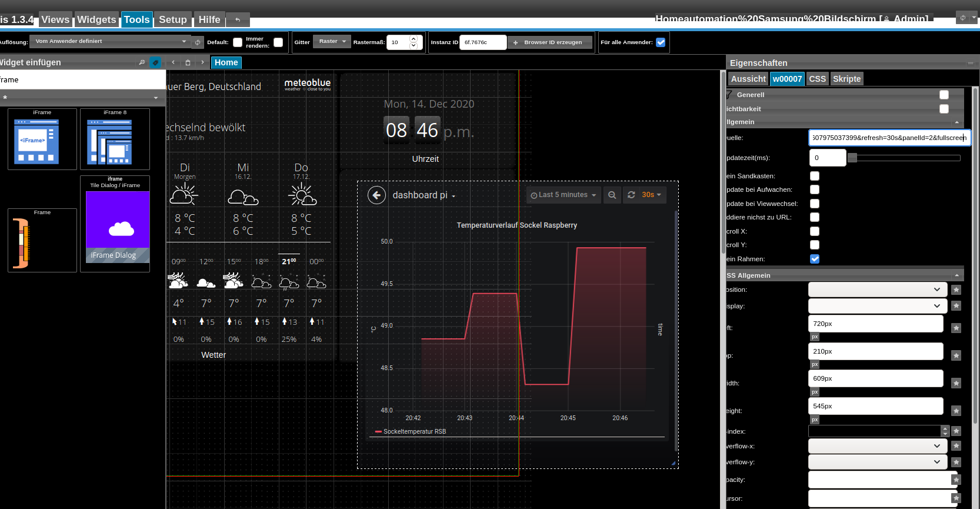Switch to the CSS properties tab
This screenshot has width=980, height=509.
[817, 79]
